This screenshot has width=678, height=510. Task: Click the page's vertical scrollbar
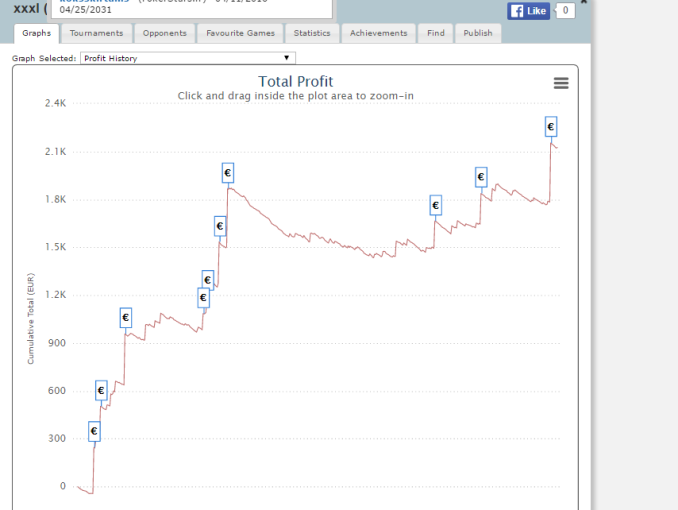coord(585,250)
